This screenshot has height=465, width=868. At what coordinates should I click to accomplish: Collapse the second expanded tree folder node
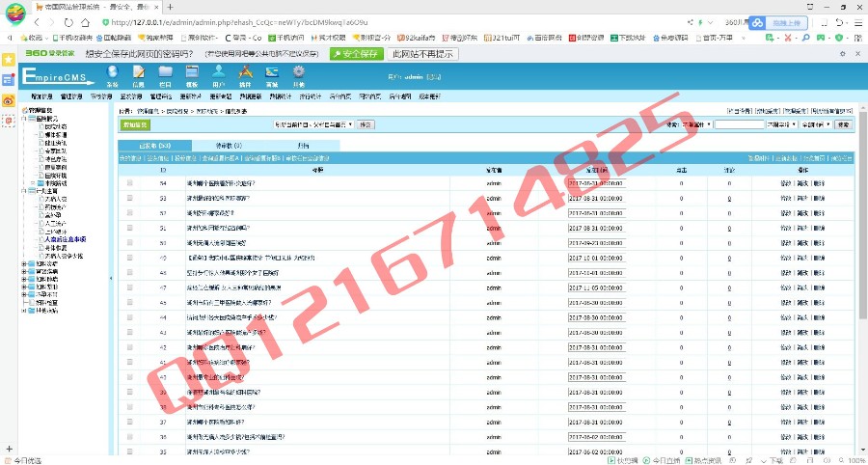pyautogui.click(x=24, y=191)
